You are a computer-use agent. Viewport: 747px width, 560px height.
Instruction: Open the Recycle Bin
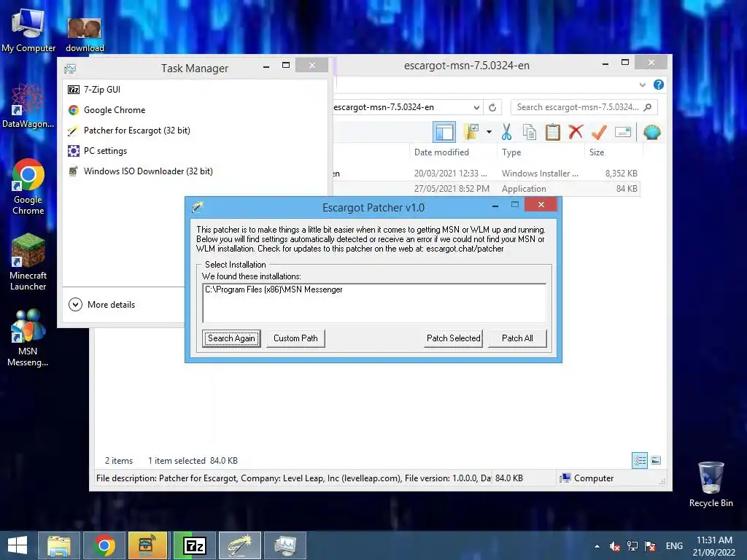click(x=711, y=484)
